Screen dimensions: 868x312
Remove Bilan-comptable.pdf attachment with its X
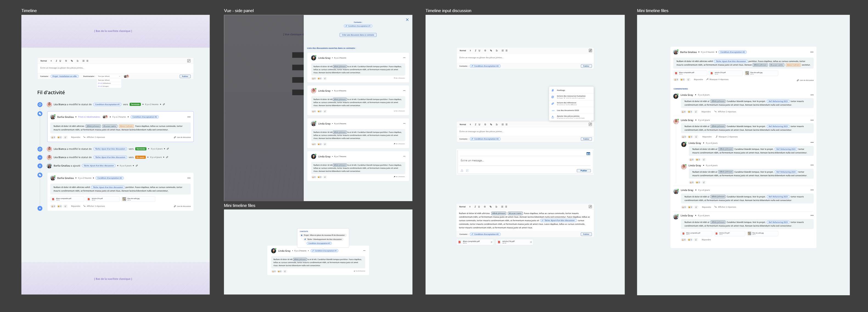pos(491,242)
